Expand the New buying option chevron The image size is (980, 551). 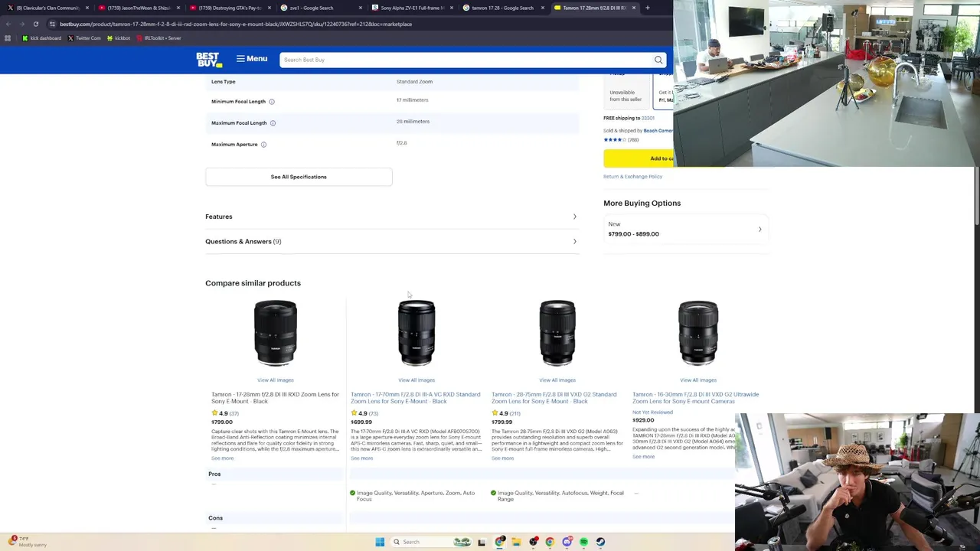click(x=759, y=229)
